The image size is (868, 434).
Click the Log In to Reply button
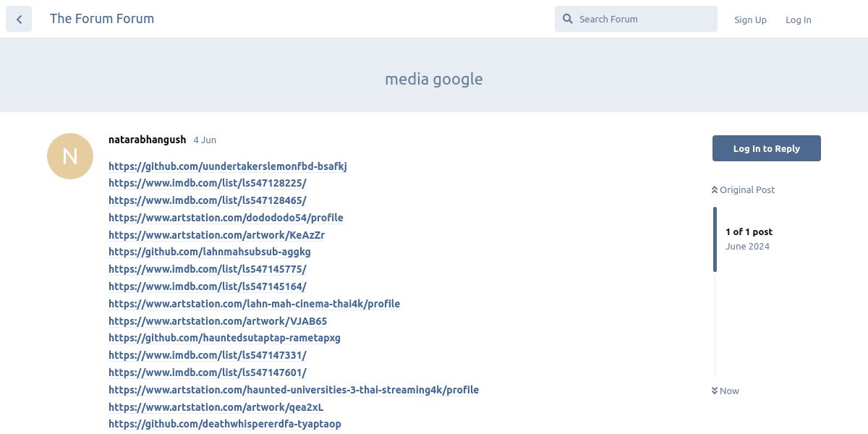point(767,148)
